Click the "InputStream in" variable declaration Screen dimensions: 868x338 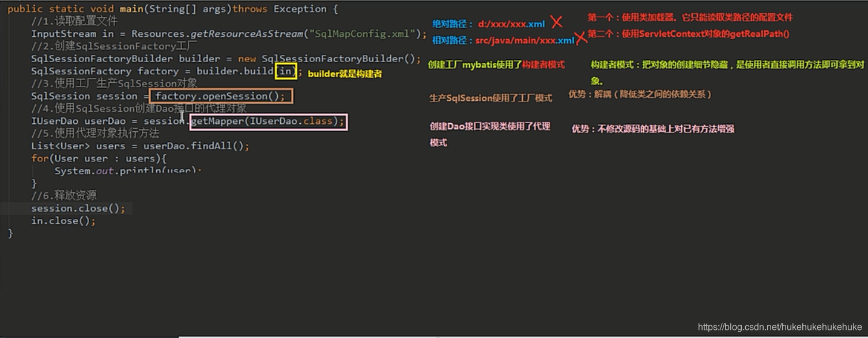[73, 33]
